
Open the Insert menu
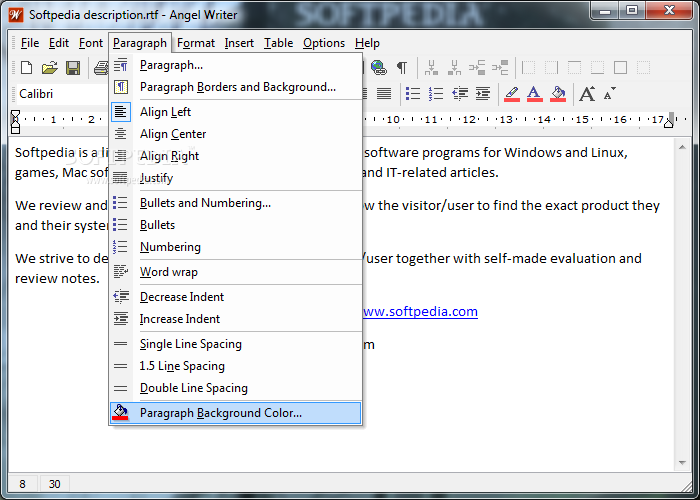(x=239, y=43)
